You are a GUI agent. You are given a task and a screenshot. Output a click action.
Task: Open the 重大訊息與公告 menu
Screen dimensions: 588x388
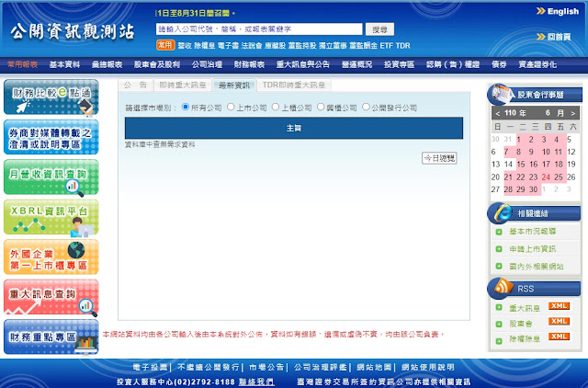click(x=303, y=64)
